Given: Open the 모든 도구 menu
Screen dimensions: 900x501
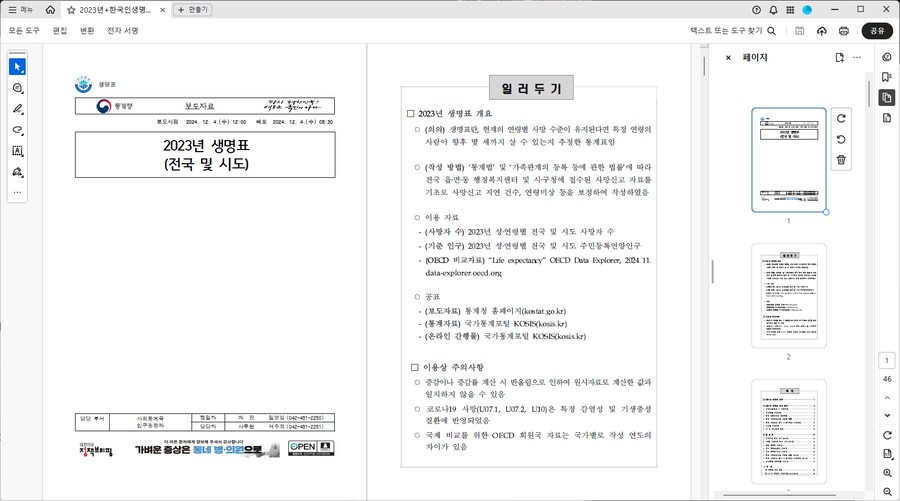Looking at the screenshot, I should coord(24,30).
